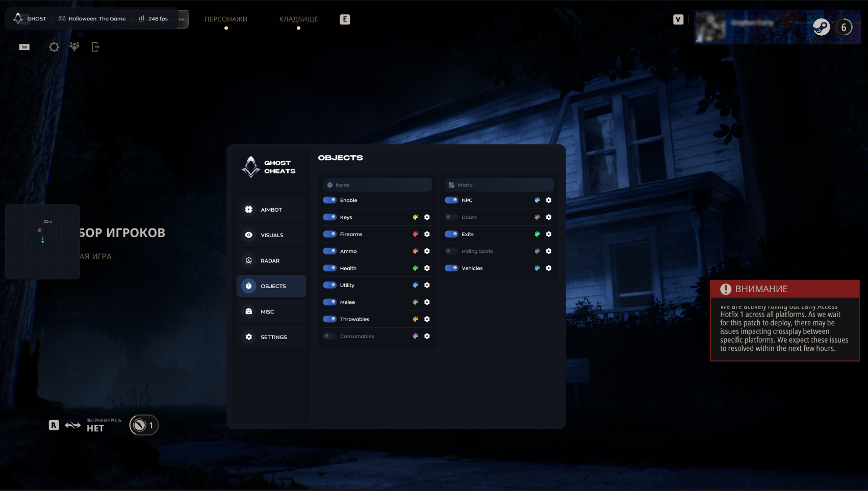Change the Health color palette

416,268
